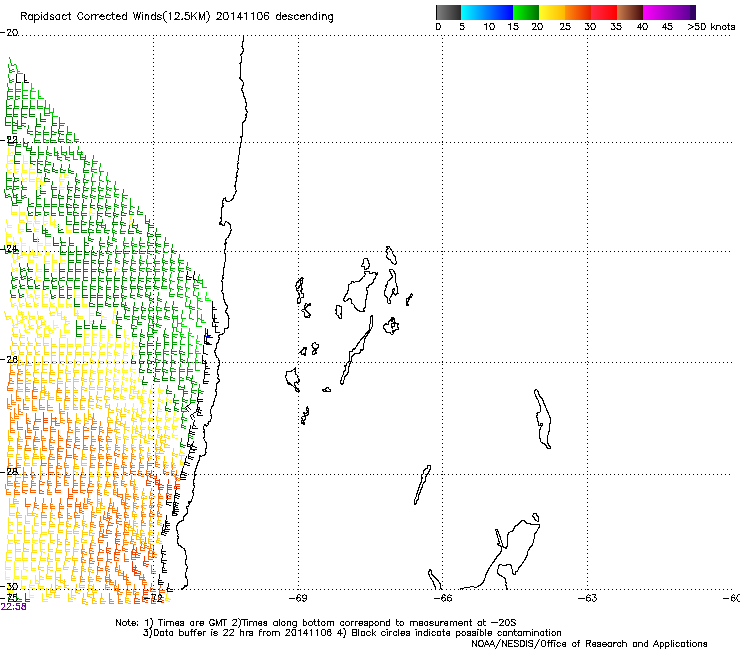This screenshot has width=740, height=650.
Task: Click the '-63' longitude label
Action: tap(588, 598)
